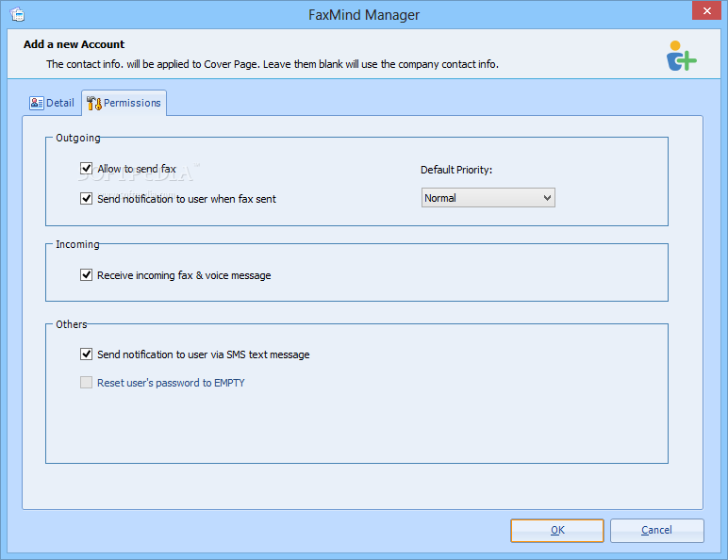Toggle Receive incoming fax & voice message
The height and width of the screenshot is (560, 728).
point(87,275)
